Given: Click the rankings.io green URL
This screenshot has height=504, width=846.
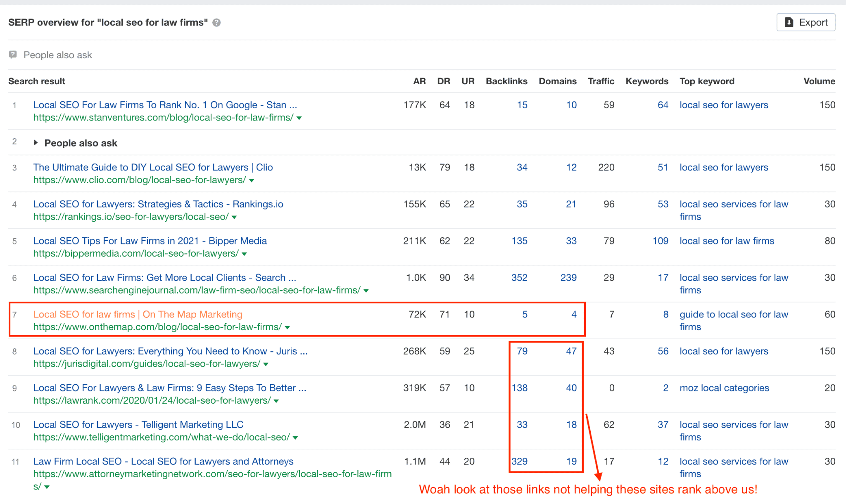Looking at the screenshot, I should (131, 217).
